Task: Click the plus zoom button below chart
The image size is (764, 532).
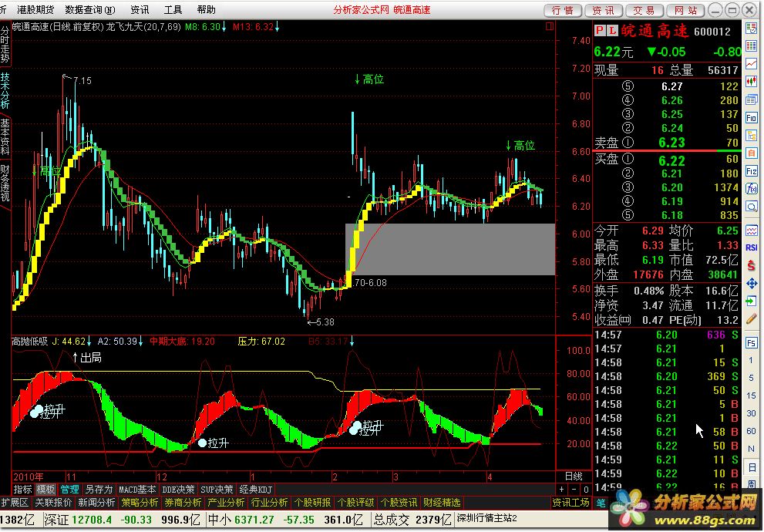Action: pos(562,489)
